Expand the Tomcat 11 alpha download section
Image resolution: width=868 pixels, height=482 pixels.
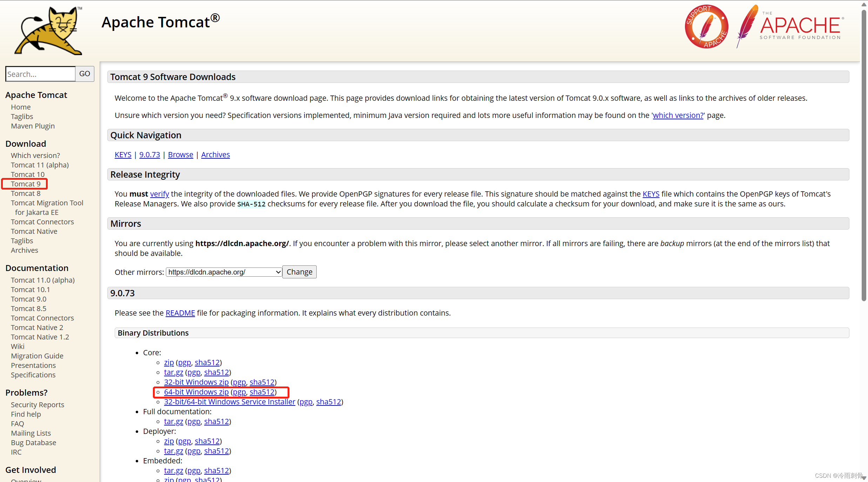coord(40,164)
